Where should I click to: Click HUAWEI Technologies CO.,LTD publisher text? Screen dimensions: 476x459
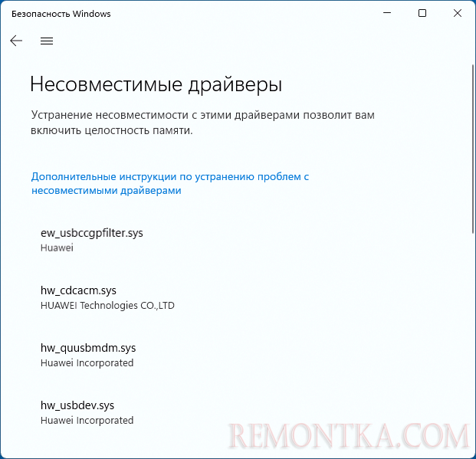coord(107,305)
